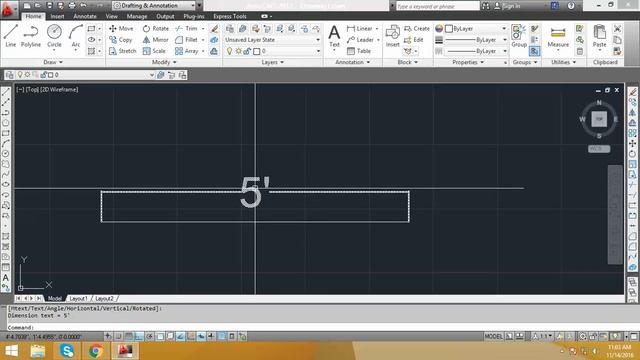Click the keyword search field

click(438, 6)
